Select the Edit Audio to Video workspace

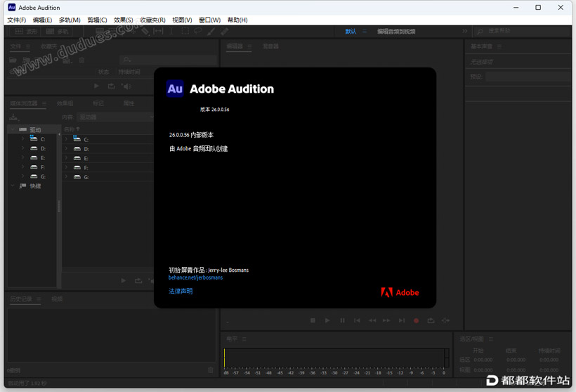[x=396, y=31]
